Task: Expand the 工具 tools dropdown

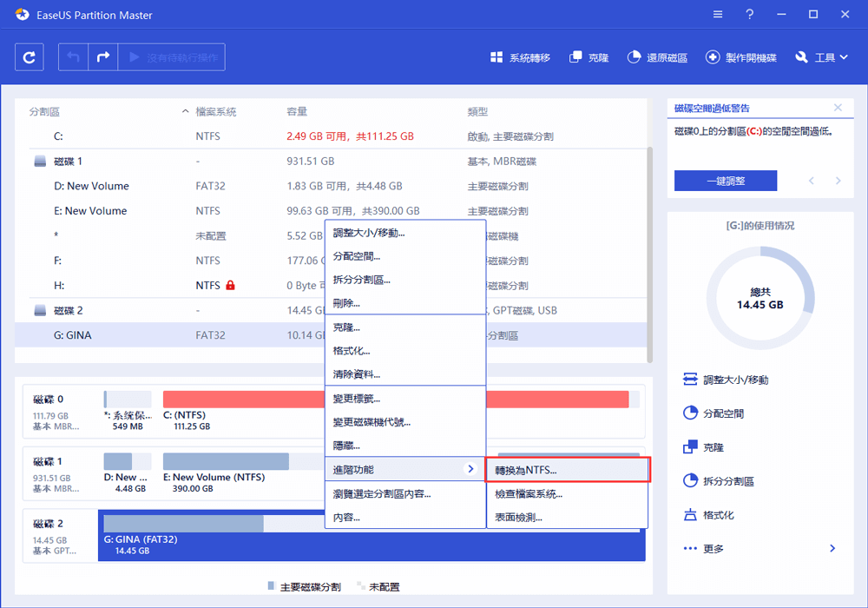Action: pyautogui.click(x=821, y=57)
